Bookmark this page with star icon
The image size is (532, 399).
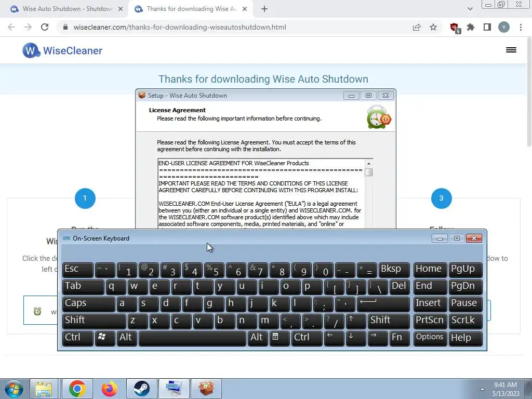433,27
